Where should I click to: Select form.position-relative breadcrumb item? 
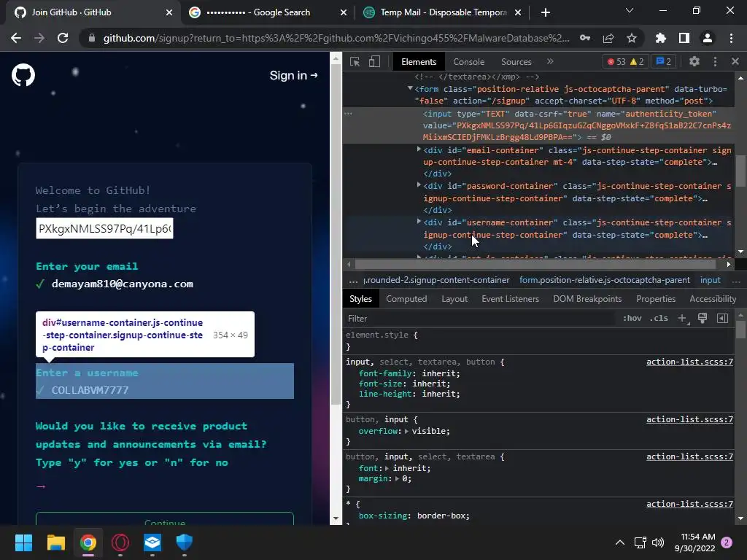coord(605,280)
